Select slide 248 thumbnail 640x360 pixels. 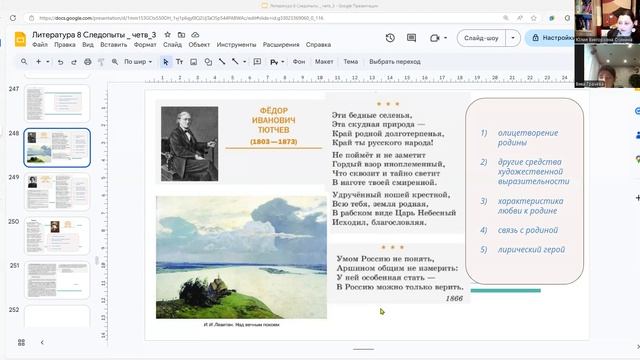tap(57, 148)
